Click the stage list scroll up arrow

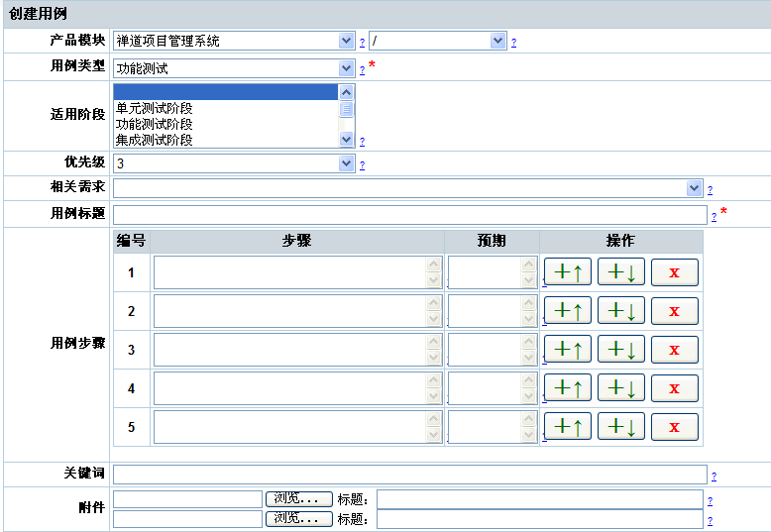point(346,92)
